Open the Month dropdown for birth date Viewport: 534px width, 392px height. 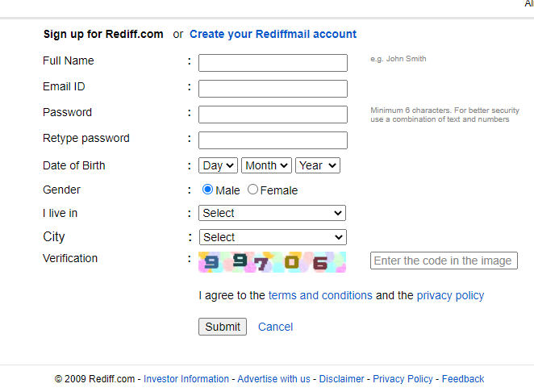(266, 165)
